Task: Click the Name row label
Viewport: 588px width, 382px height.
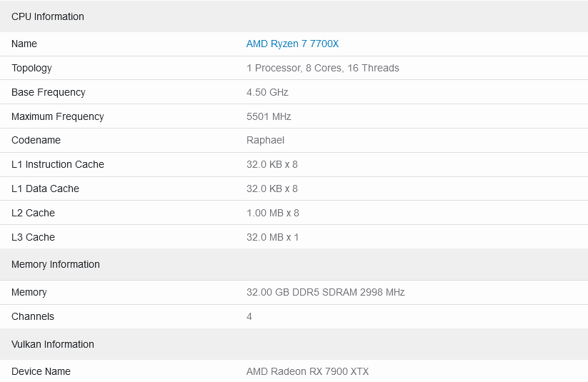Action: click(x=24, y=44)
